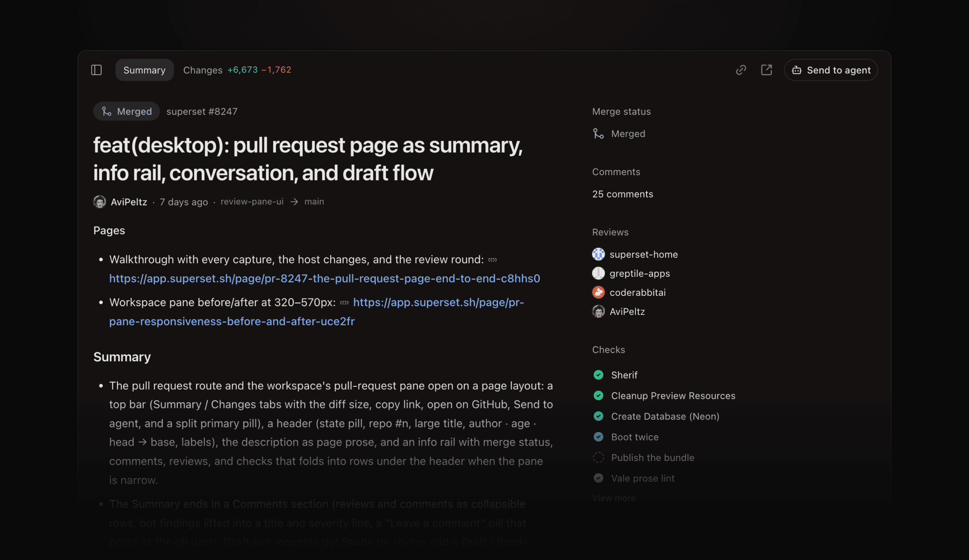Screen dimensions: 969x560
Task: Click the page embed icon after 'review round:'
Action: [x=492, y=260]
